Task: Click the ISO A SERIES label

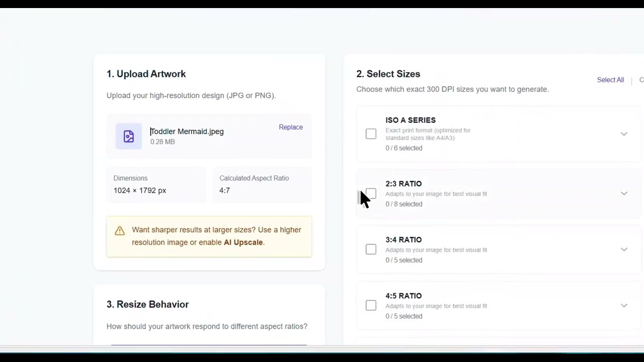Action: coord(411,120)
